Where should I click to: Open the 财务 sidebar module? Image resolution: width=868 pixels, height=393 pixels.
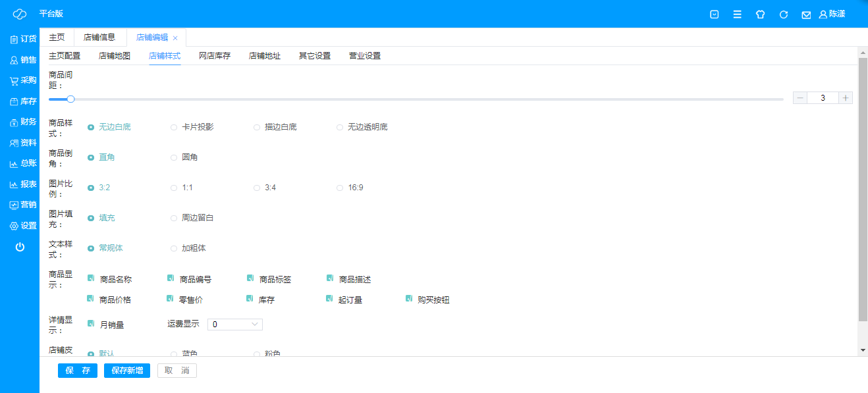[x=23, y=122]
